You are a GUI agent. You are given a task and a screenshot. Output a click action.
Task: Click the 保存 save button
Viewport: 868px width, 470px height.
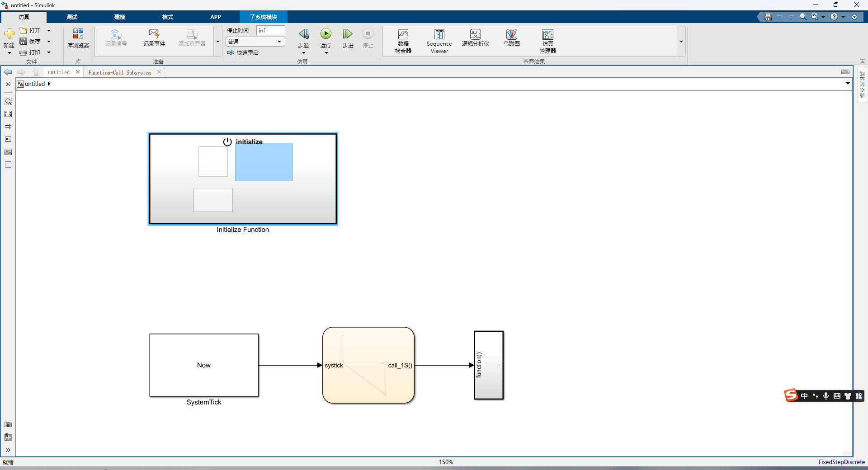coord(30,42)
